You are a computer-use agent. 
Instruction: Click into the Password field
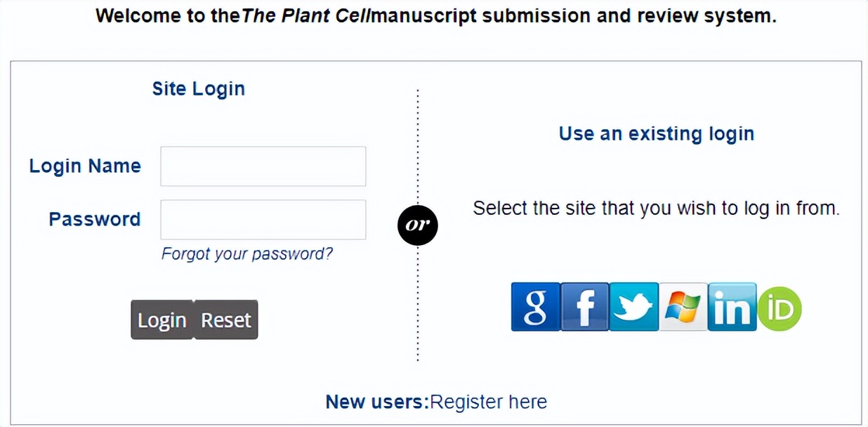click(x=263, y=220)
